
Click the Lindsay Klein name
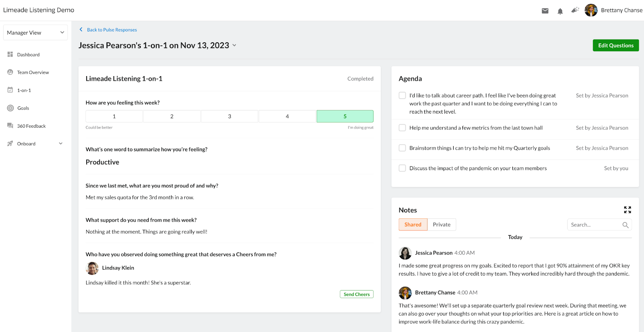pyautogui.click(x=118, y=268)
